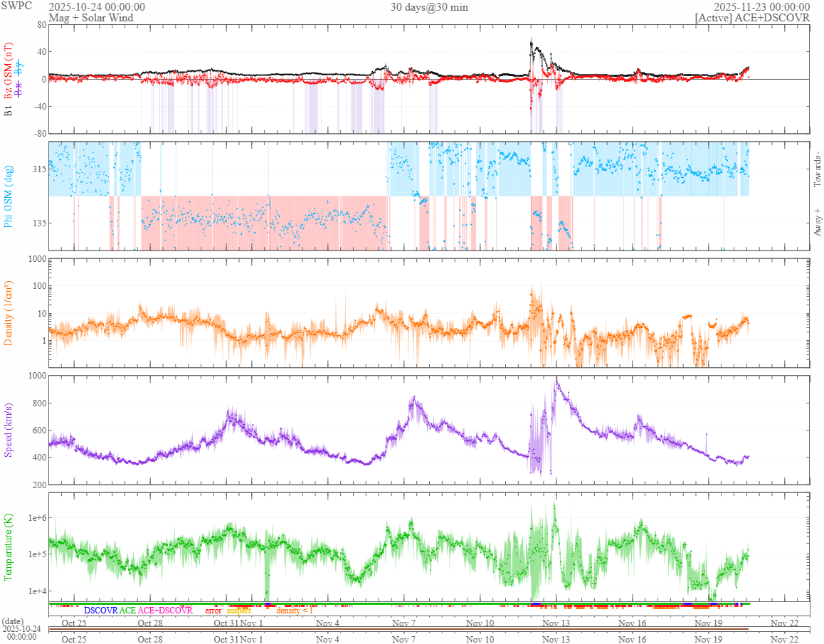Click the 'Away +' sector label
Screen dimensions: 824x644
pos(817,223)
